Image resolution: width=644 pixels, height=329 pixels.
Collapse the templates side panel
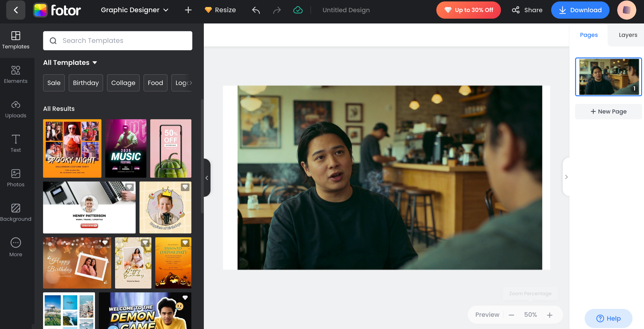(x=207, y=178)
